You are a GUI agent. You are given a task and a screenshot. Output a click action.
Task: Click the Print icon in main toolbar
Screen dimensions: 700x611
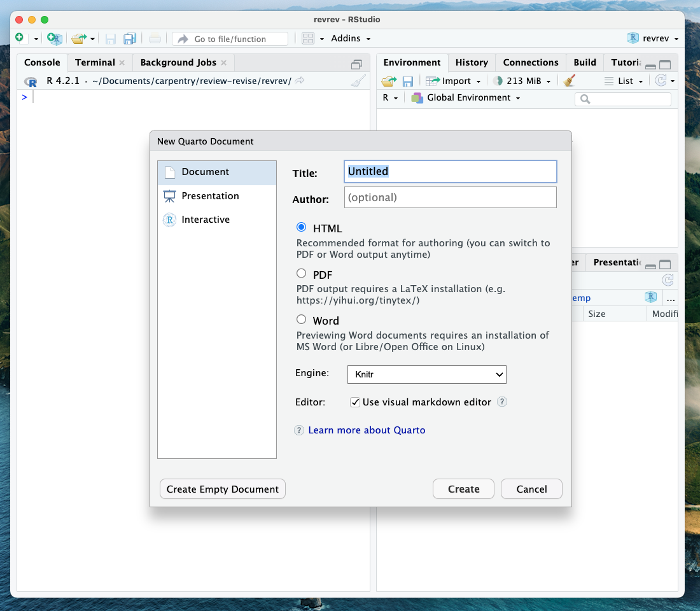(155, 38)
